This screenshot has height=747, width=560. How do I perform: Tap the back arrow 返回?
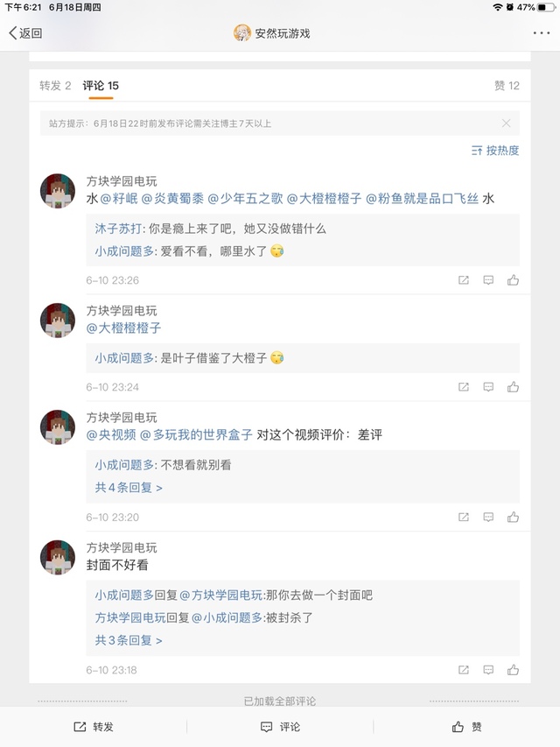coord(25,33)
